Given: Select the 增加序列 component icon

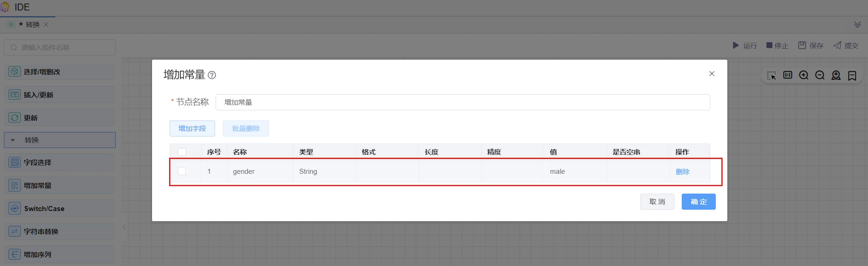Looking at the screenshot, I should pyautogui.click(x=14, y=254).
